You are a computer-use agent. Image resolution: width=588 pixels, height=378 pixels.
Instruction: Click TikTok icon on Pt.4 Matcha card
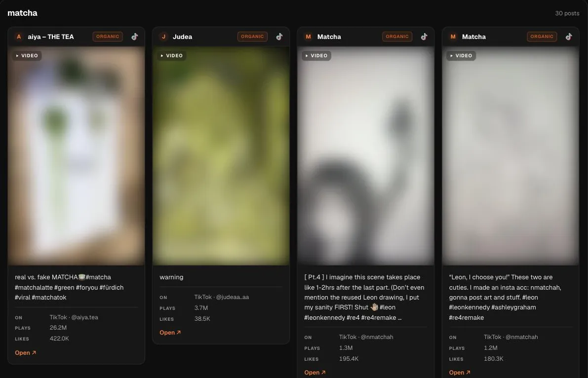[424, 37]
